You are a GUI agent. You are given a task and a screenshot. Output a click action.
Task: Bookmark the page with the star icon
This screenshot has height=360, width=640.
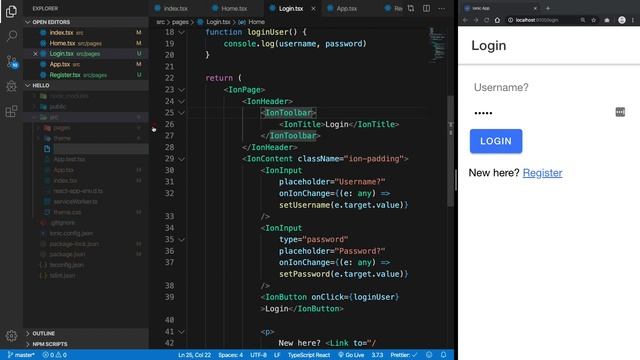[594, 20]
